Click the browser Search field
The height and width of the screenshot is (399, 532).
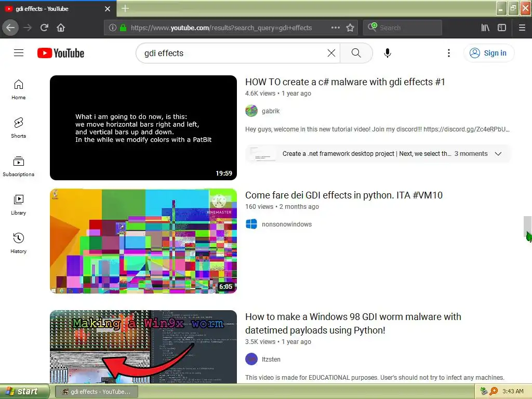pyautogui.click(x=403, y=28)
